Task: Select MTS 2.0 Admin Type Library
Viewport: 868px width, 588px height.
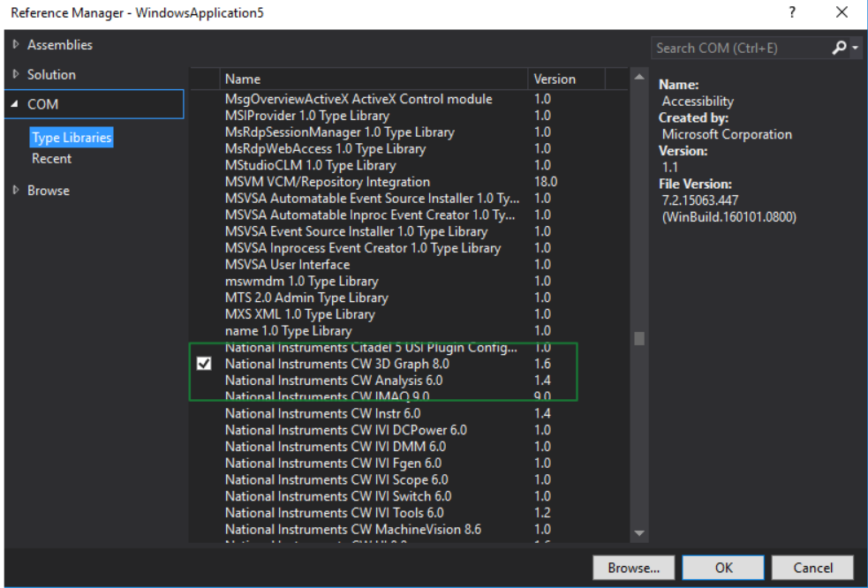Action: [x=410, y=298]
